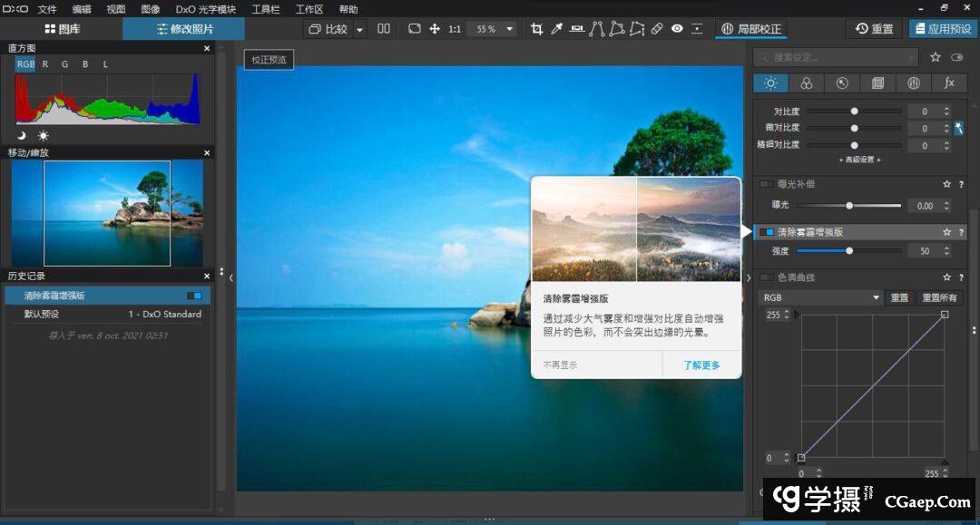The height and width of the screenshot is (525, 980).
Task: Click the 应用预设 apply preset button
Action: click(x=943, y=29)
